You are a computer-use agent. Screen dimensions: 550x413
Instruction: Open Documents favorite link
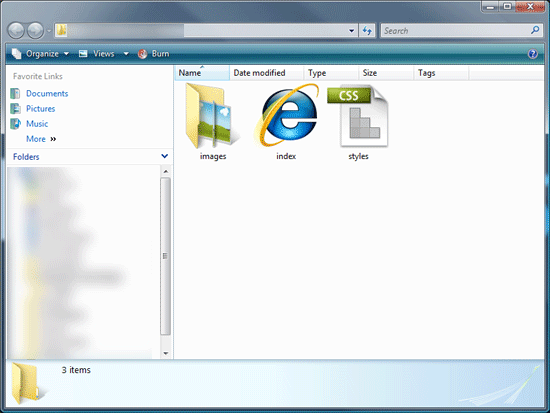[x=47, y=94]
